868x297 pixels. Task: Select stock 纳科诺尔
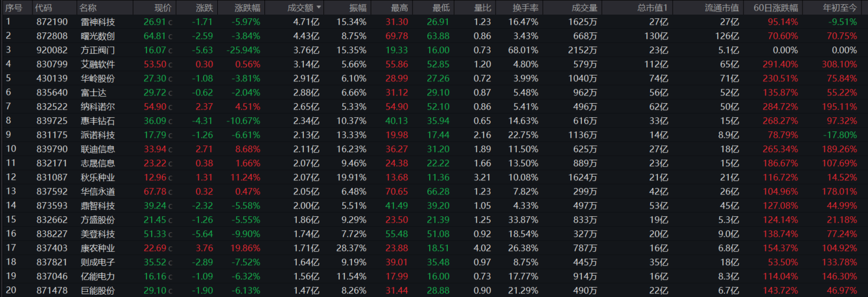(98, 107)
